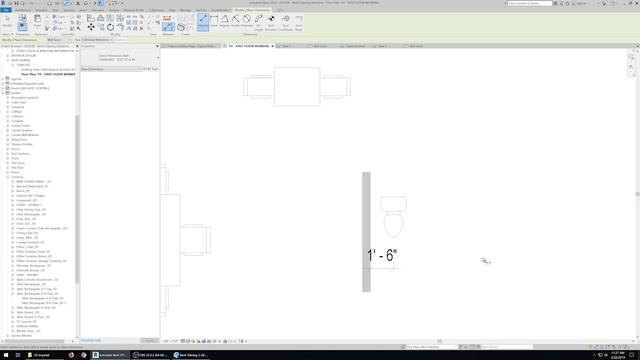
Task: Select the Modify arrow tool
Action: [x=7, y=21]
